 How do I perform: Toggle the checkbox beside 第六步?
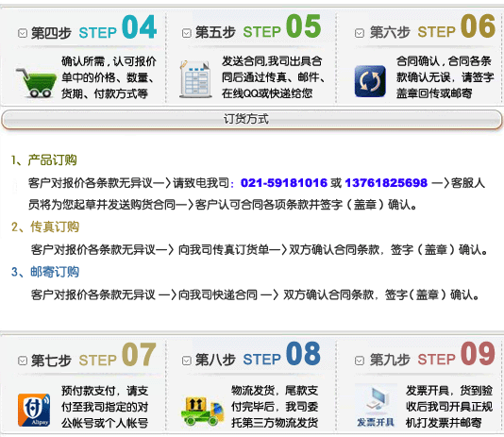[360, 33]
